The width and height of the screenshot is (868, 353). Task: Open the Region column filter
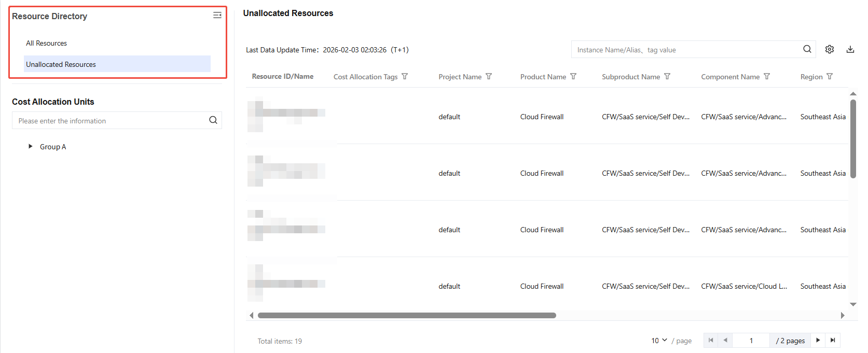830,77
